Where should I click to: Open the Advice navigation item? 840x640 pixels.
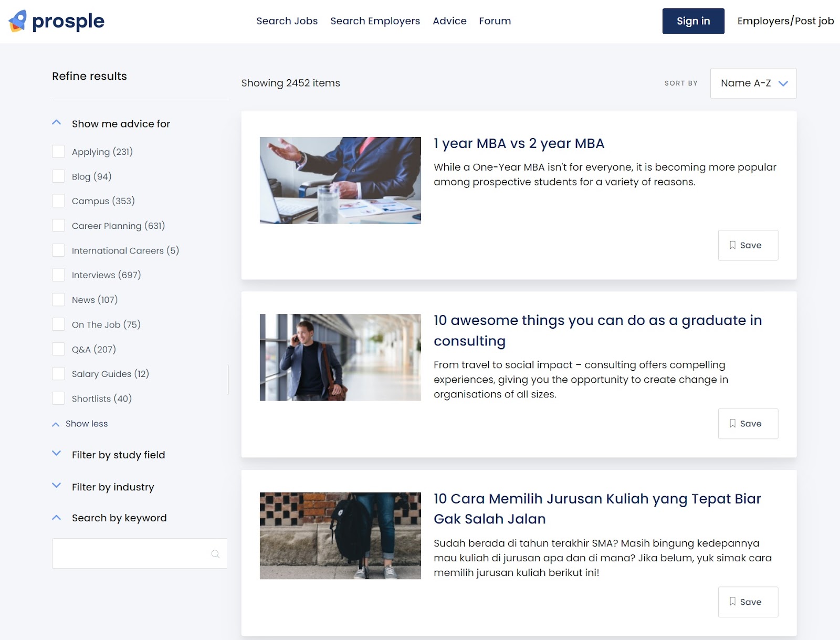[x=449, y=21]
